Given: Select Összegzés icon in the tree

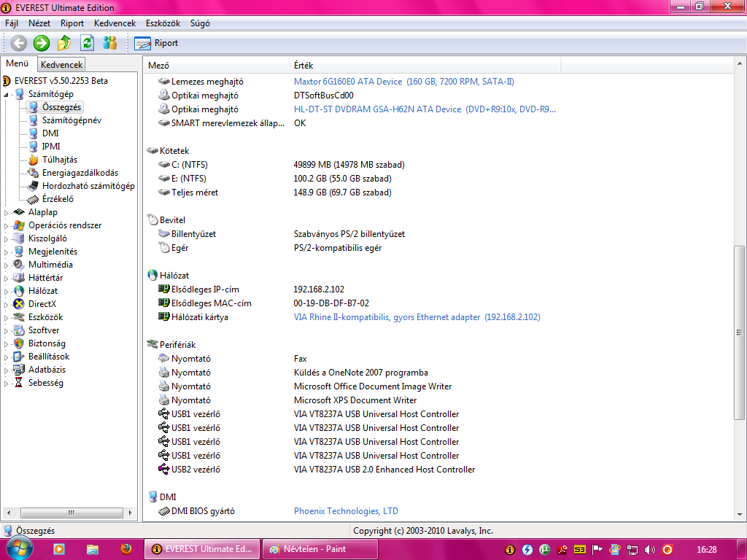Looking at the screenshot, I should [34, 107].
